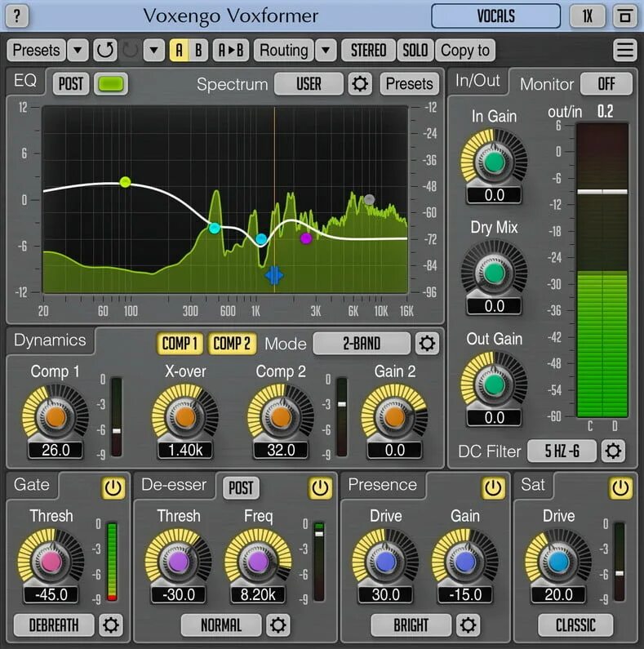
Task: Open Sat CLASSIC mode selector
Action: 575,625
